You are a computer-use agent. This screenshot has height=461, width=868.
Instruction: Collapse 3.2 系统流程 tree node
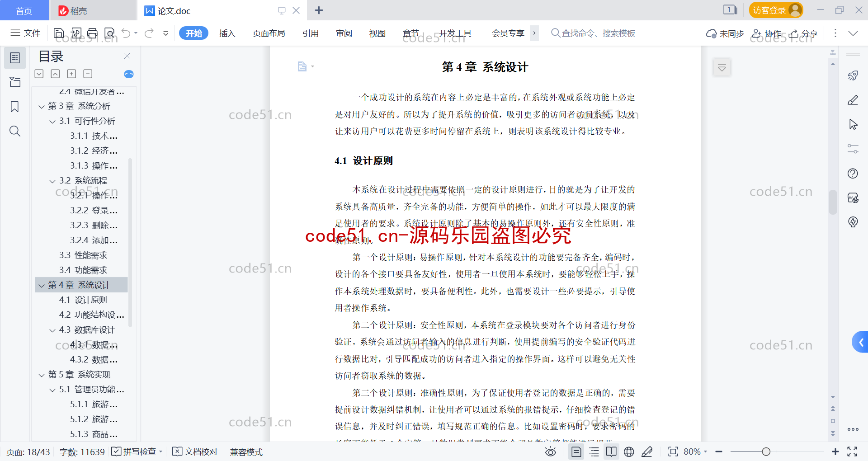(52, 181)
